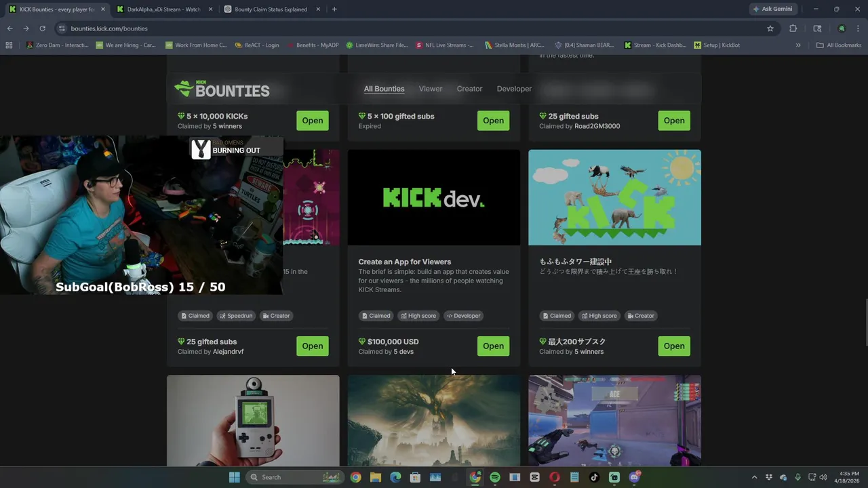
Task: Reload the bounties page
Action: (42, 28)
